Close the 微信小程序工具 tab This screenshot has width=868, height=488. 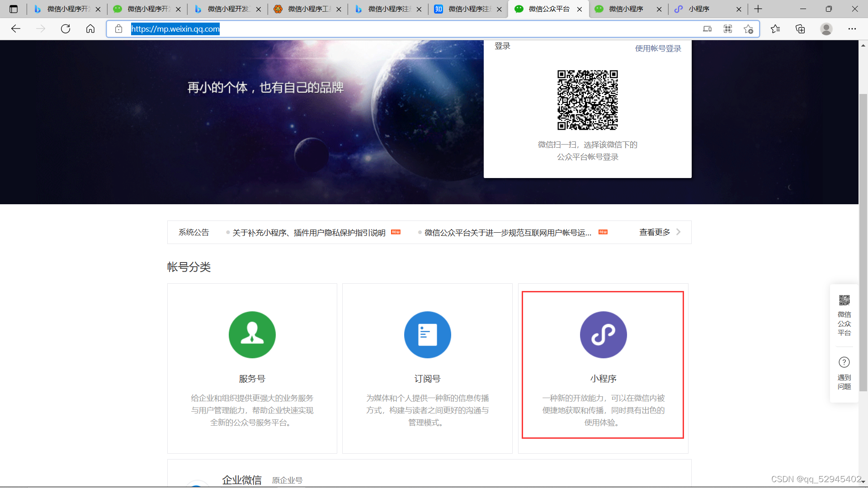(339, 9)
